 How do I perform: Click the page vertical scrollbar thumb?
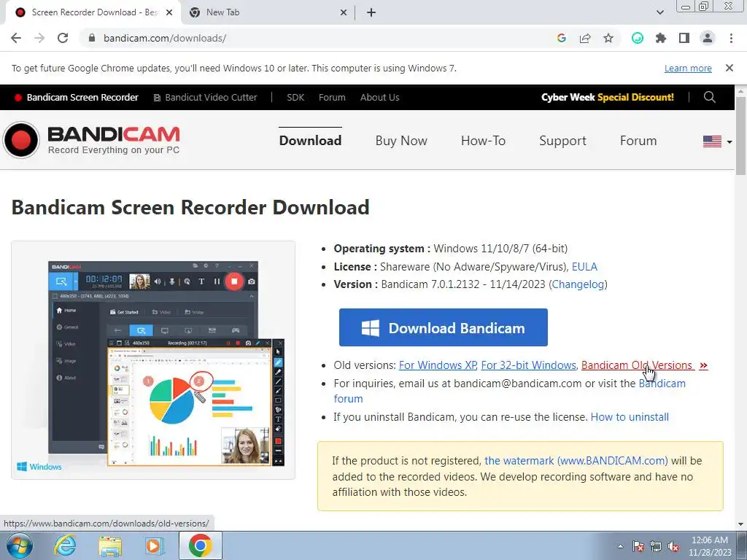tap(741, 136)
